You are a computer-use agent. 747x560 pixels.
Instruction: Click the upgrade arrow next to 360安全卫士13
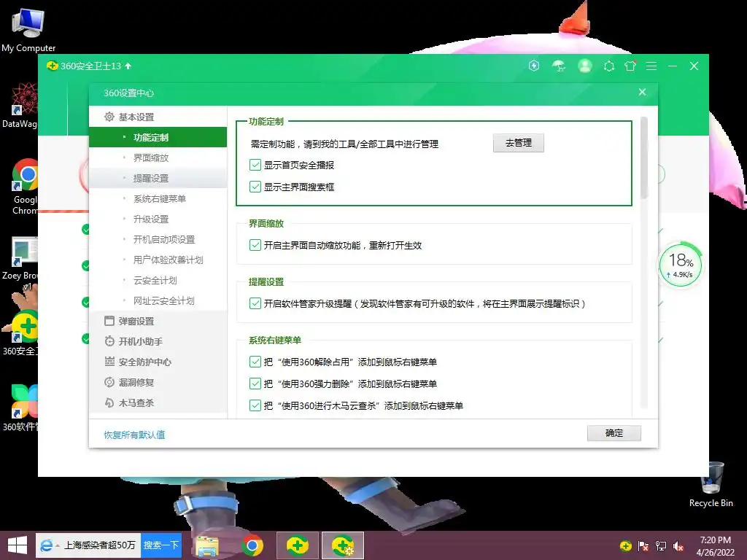click(x=128, y=66)
